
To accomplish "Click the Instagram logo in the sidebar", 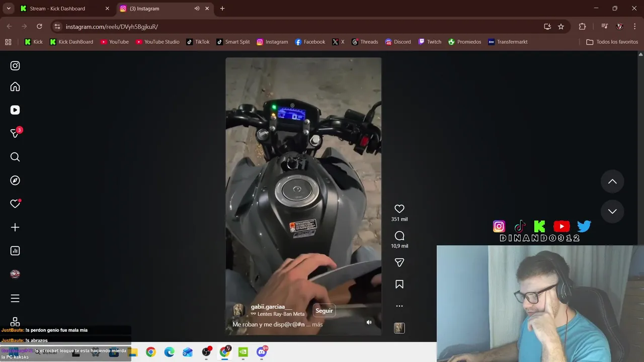I will pos(15,66).
